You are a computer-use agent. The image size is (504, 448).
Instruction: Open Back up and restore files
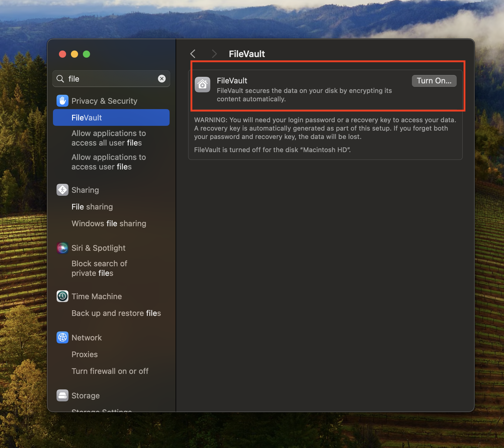tap(116, 313)
